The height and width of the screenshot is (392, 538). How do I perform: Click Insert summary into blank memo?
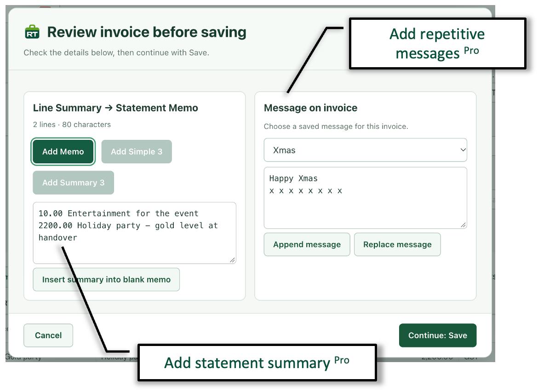(x=106, y=279)
